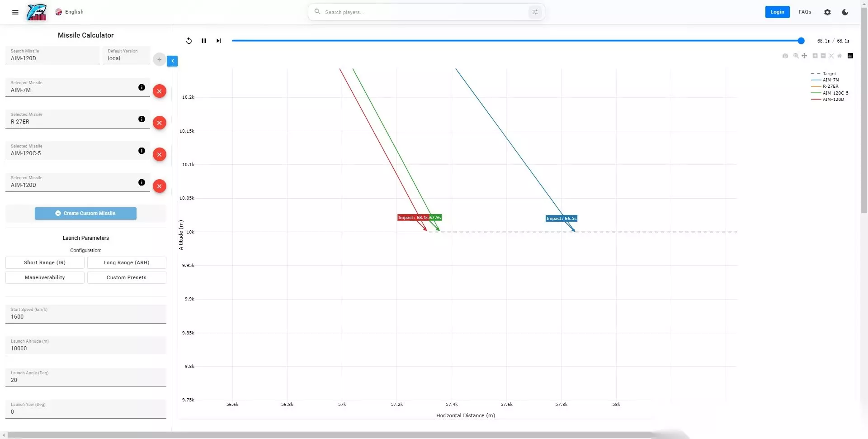This screenshot has width=868, height=439.
Task: Toggle Target trace visibility in the legend
Action: [x=824, y=73]
